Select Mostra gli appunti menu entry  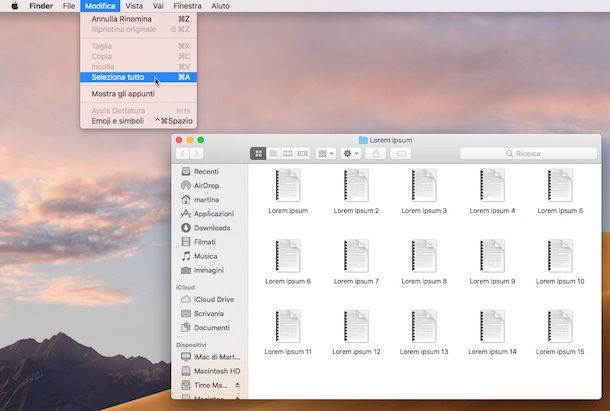(123, 94)
